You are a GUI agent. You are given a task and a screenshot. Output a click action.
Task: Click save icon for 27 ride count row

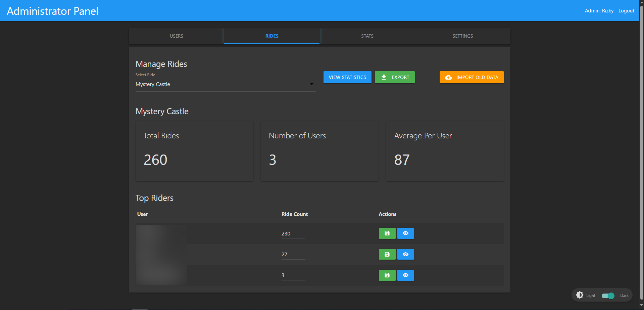coord(387,254)
